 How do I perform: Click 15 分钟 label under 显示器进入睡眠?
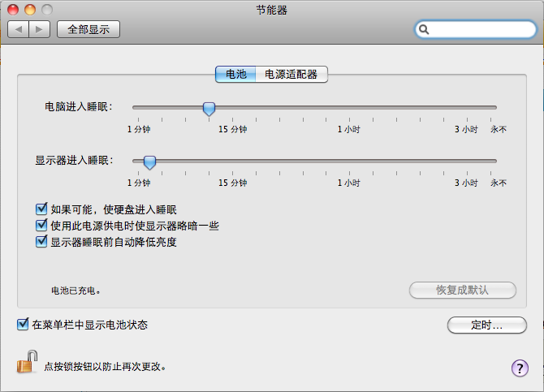tap(232, 183)
